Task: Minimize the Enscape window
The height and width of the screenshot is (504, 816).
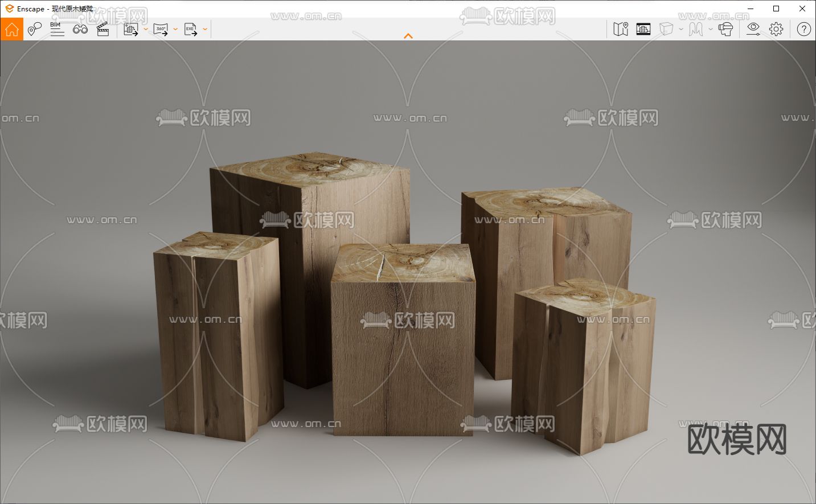Action: point(750,9)
